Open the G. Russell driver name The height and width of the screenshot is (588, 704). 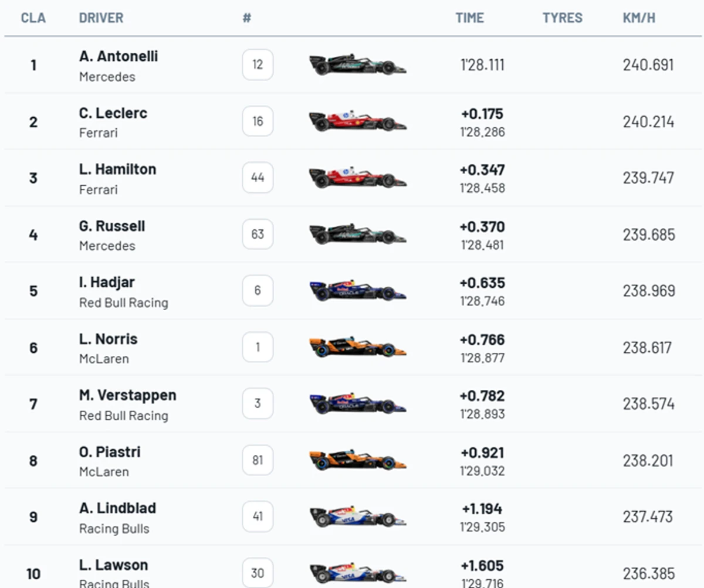pos(112,226)
